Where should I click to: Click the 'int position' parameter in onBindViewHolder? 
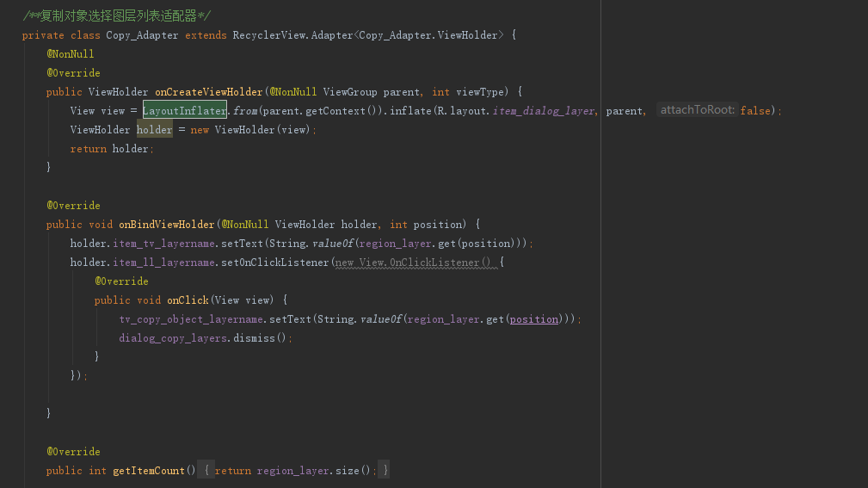tap(428, 225)
